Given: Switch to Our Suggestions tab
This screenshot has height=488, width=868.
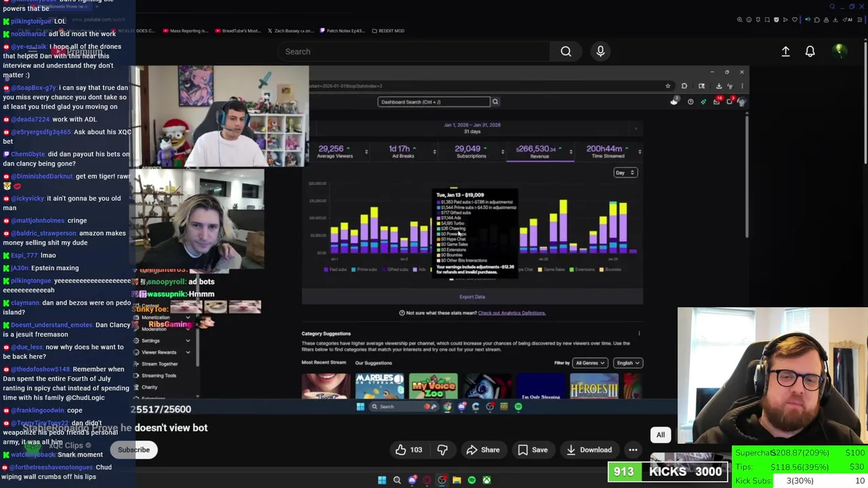Looking at the screenshot, I should [x=374, y=363].
